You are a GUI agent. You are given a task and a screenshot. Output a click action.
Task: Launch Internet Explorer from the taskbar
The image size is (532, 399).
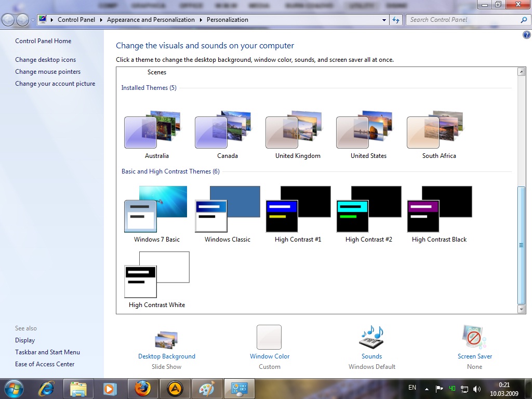pos(46,389)
